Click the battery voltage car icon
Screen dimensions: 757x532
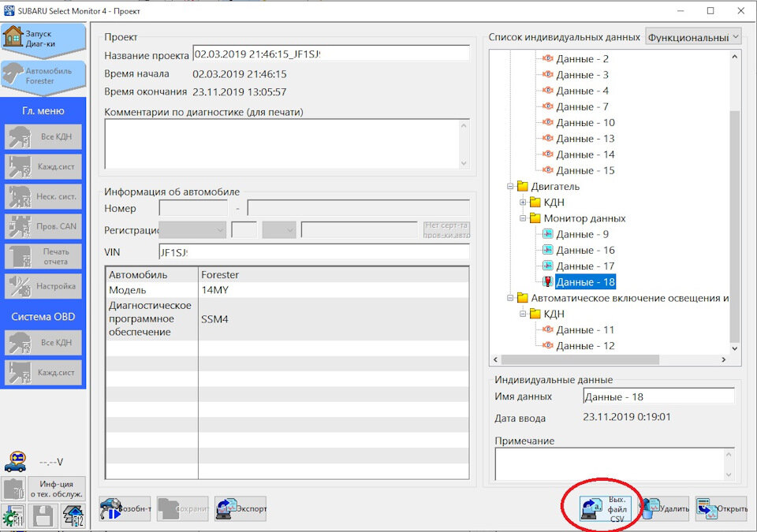coord(16,462)
